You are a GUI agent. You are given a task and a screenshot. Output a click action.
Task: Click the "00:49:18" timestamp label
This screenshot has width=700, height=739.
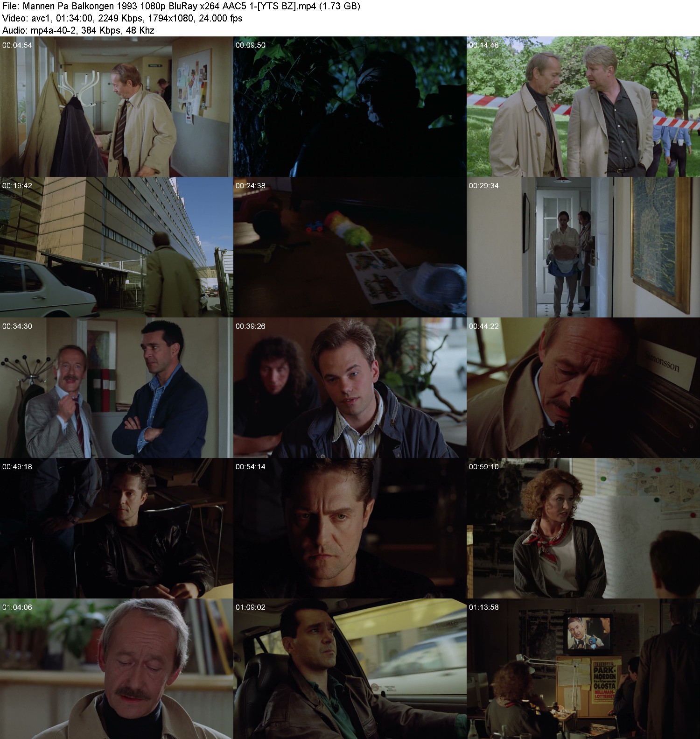tap(17, 467)
